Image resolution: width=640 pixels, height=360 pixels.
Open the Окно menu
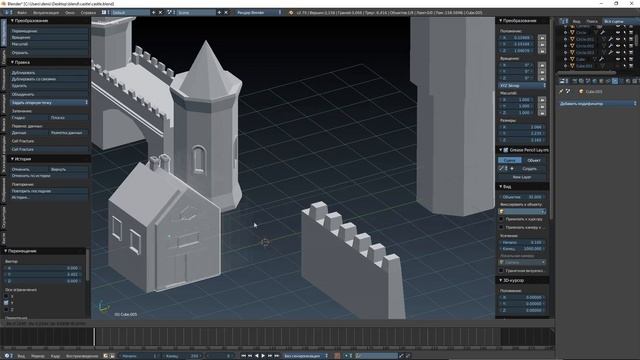pyautogui.click(x=70, y=13)
